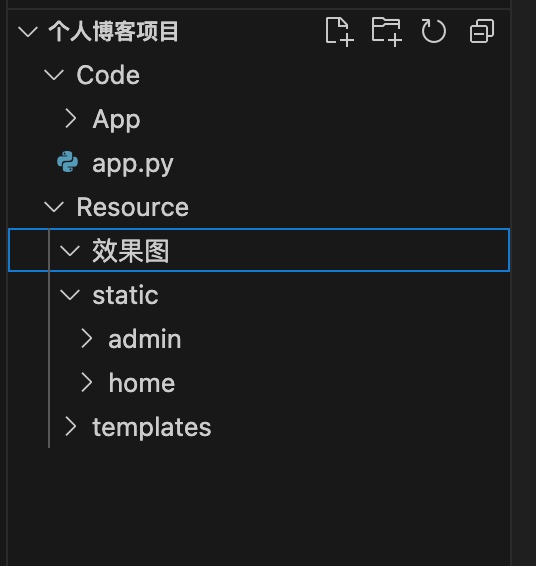Select the admin folder label
The image size is (536, 566).
tap(145, 339)
